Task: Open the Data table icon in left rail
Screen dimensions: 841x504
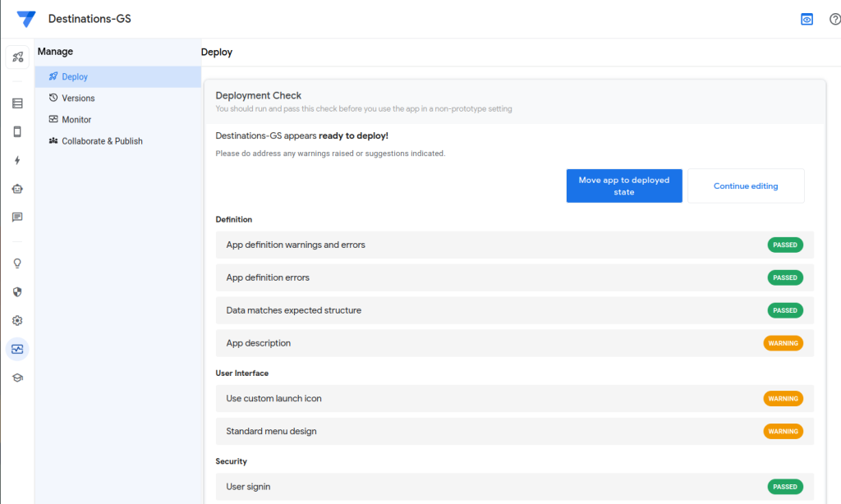Action: click(18, 103)
